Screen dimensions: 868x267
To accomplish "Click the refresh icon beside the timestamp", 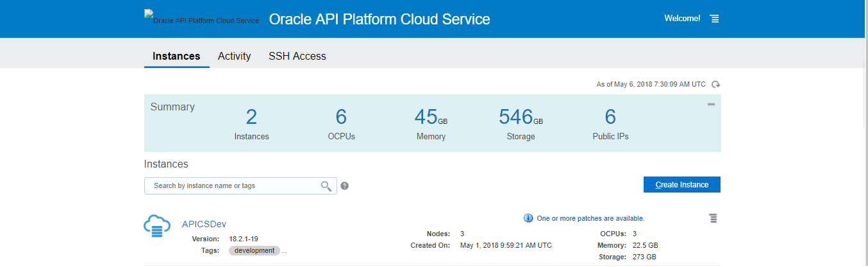I will click(x=716, y=85).
